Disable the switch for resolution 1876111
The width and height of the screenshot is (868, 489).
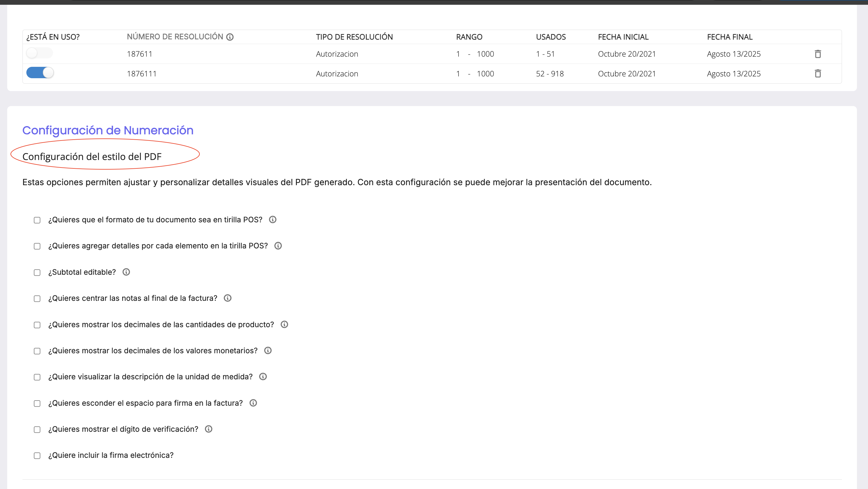point(40,73)
